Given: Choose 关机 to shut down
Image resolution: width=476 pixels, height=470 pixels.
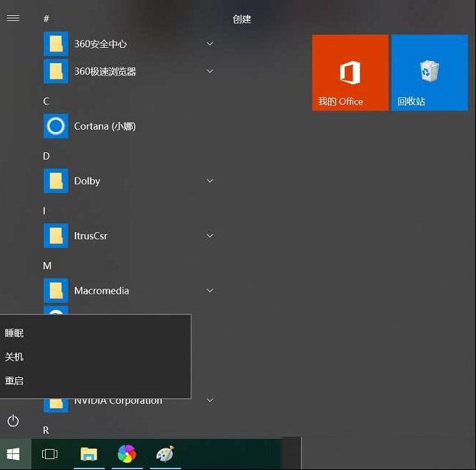Looking at the screenshot, I should point(14,357).
